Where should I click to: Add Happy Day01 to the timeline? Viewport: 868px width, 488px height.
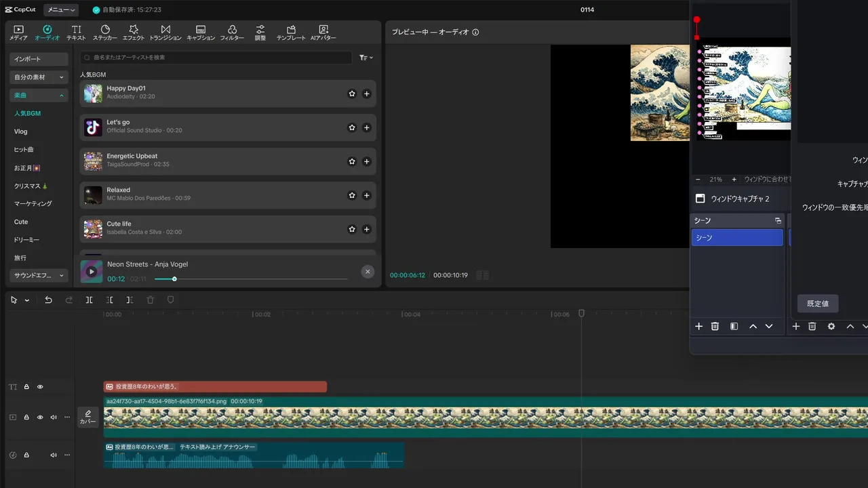coord(367,94)
